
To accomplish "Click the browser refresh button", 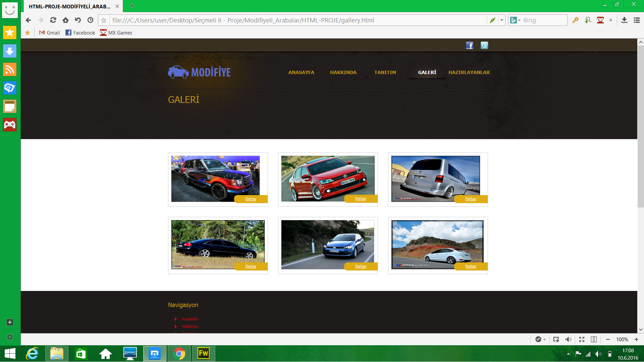I will tap(53, 20).
